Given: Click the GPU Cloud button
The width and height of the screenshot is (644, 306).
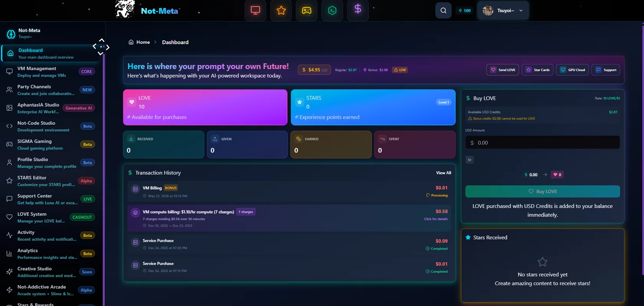Looking at the screenshot, I should (572, 70).
